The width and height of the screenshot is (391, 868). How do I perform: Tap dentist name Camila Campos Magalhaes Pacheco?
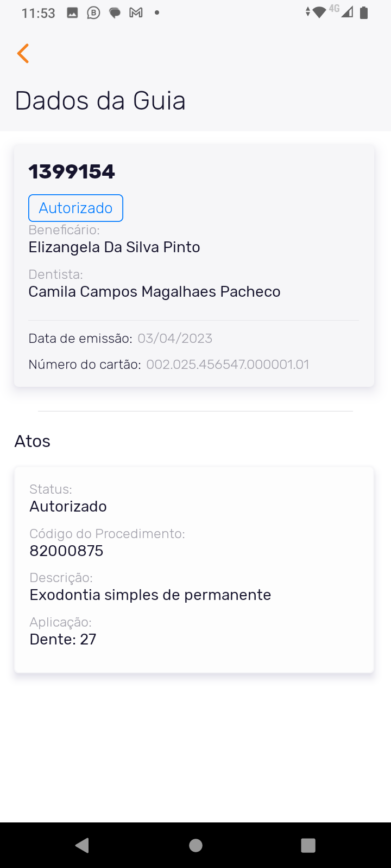coord(154,292)
